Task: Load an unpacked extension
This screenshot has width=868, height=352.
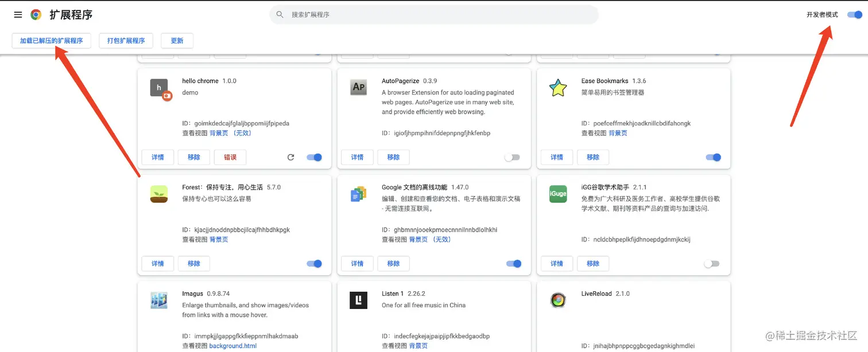Action: click(51, 41)
